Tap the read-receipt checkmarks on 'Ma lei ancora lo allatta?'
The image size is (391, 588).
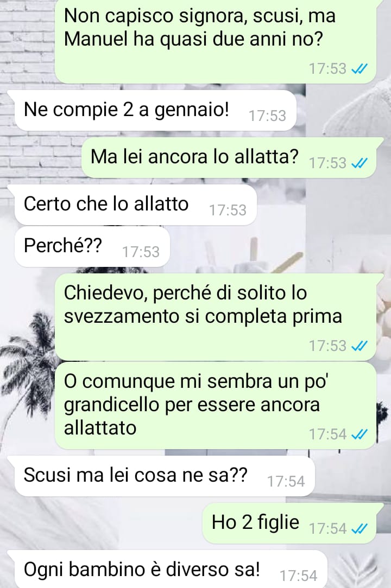(x=359, y=163)
